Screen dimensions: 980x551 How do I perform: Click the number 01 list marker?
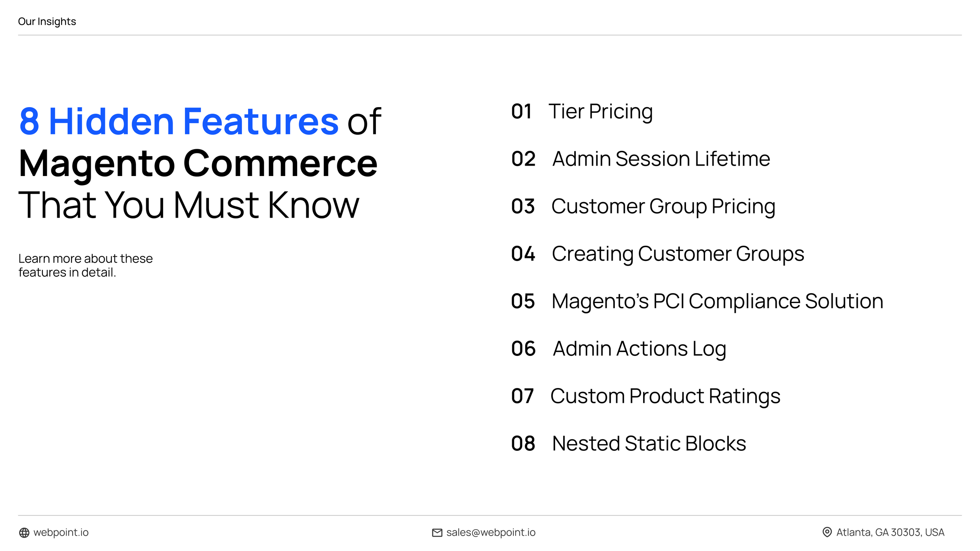tap(521, 111)
